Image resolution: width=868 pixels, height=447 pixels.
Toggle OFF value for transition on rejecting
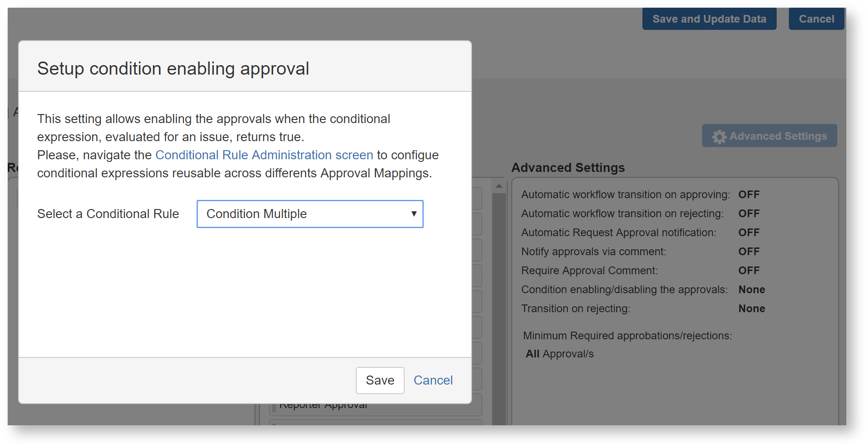coord(749,214)
